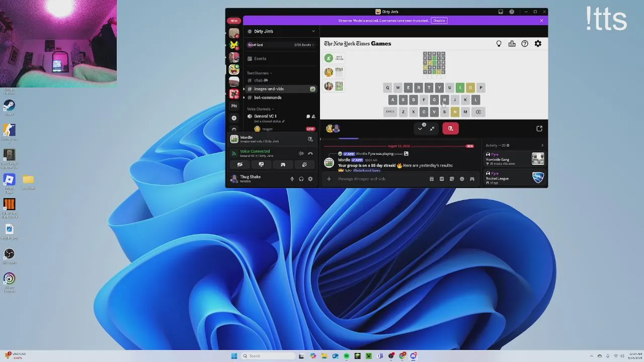
Task: Click Disable streamer mode button
Action: 439,21
